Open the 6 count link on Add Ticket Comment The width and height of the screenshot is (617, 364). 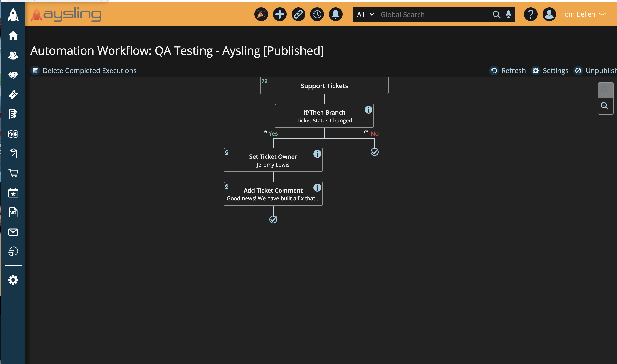coord(226,186)
